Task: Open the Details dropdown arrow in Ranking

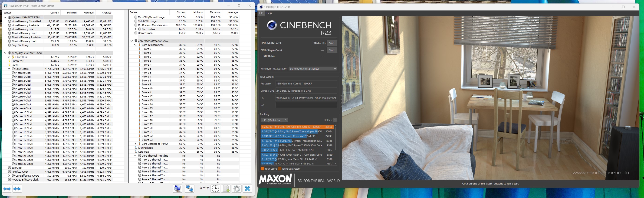Action: 335,120
